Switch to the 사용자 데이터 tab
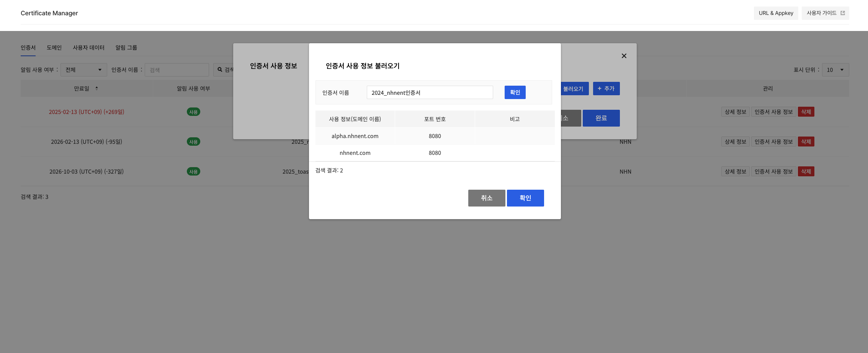Image resolution: width=868 pixels, height=353 pixels. click(x=88, y=48)
